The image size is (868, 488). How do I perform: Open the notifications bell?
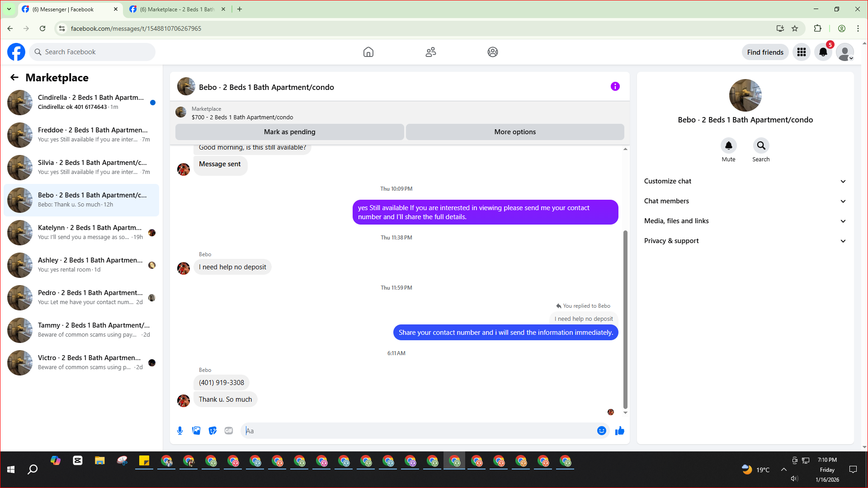click(x=823, y=52)
